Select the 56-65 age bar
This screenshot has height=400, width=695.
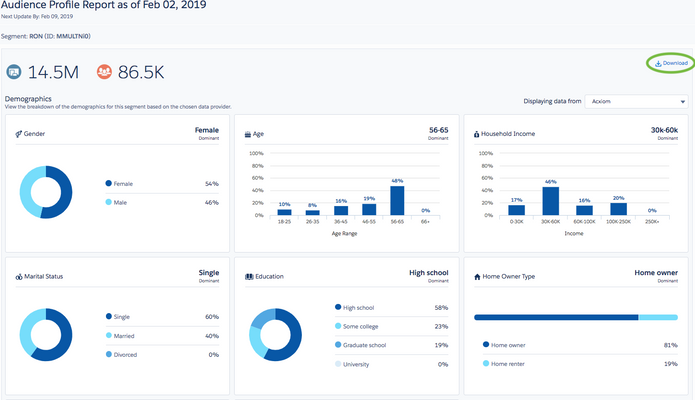[x=397, y=200]
